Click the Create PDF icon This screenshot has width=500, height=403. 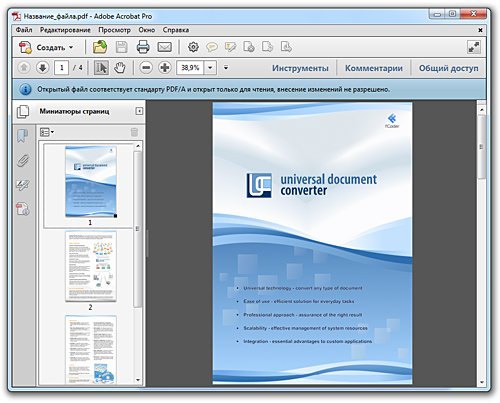[25, 47]
